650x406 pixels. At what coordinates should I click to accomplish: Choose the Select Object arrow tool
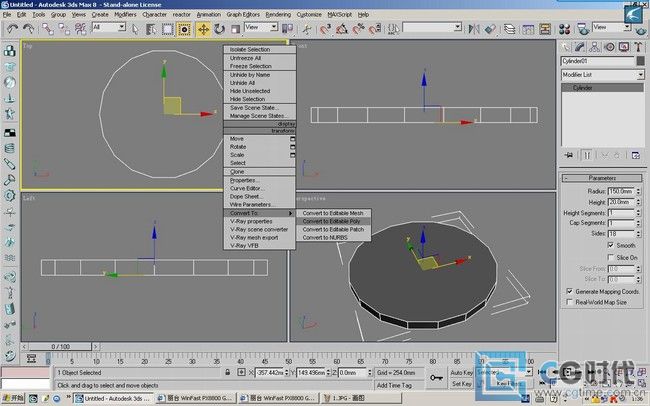pos(135,29)
